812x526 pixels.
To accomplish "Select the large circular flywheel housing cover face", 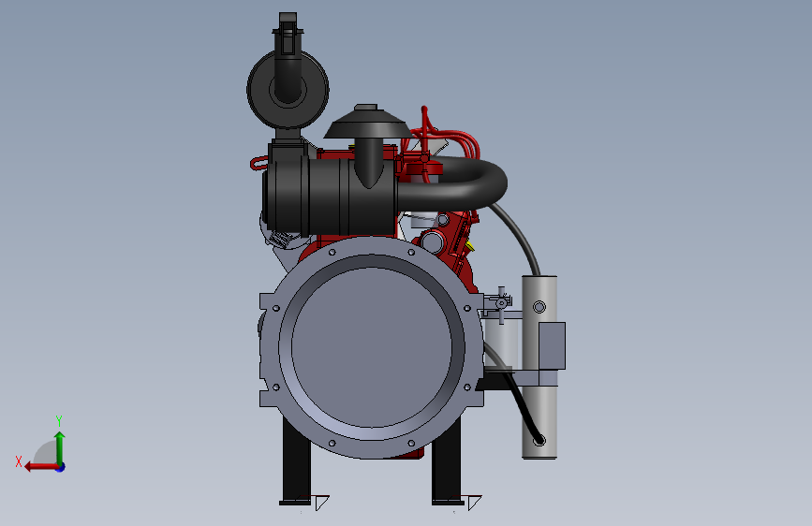I will pos(371,347).
